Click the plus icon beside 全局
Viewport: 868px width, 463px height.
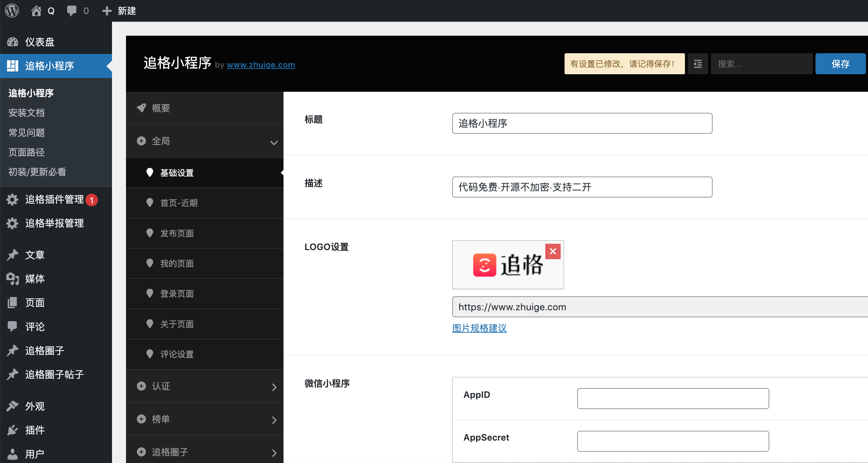141,141
